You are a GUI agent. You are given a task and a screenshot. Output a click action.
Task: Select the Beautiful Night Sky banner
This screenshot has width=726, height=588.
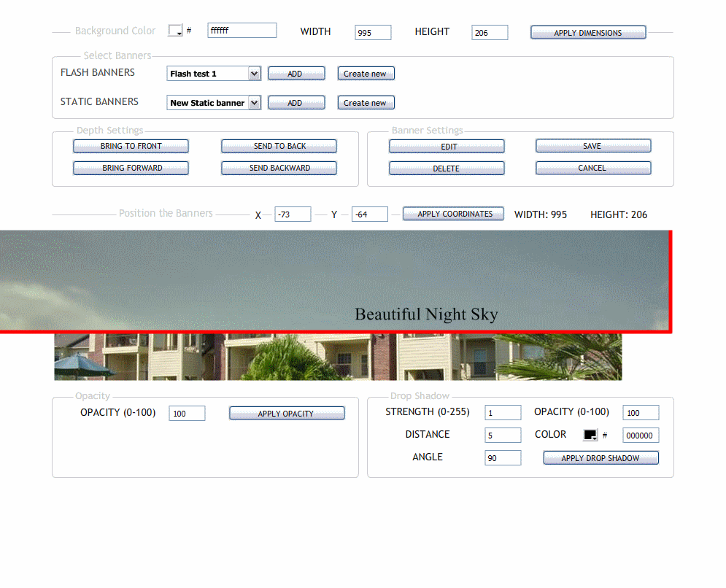[x=335, y=282]
